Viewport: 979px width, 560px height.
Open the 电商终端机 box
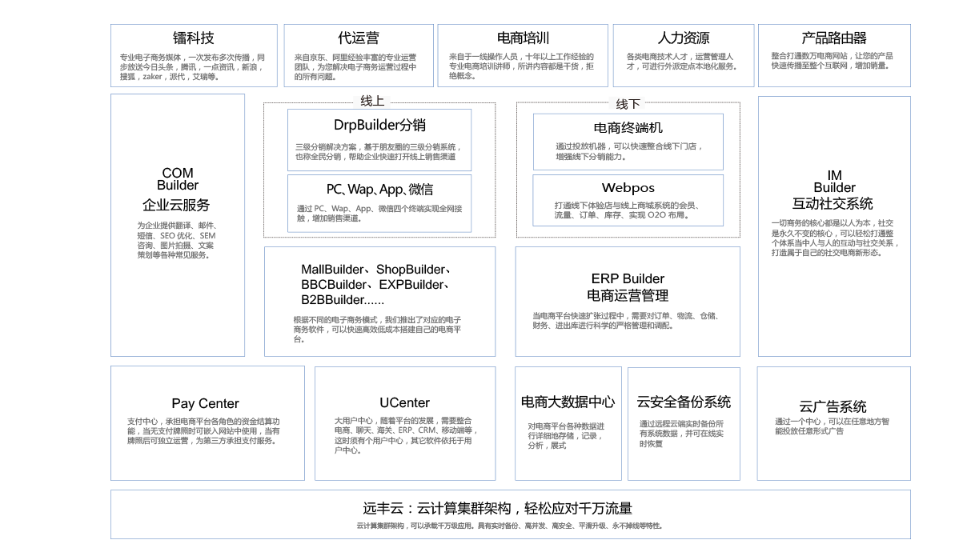point(628,142)
